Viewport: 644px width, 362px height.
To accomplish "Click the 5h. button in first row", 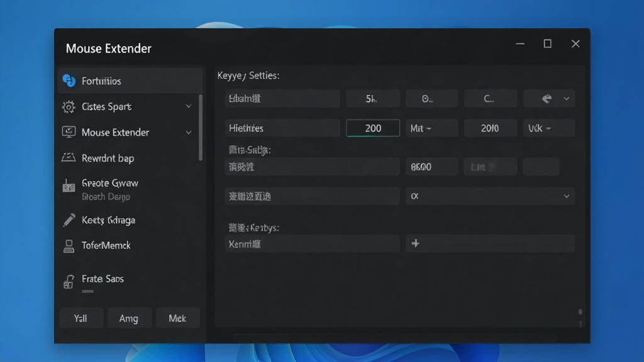I will [x=372, y=99].
